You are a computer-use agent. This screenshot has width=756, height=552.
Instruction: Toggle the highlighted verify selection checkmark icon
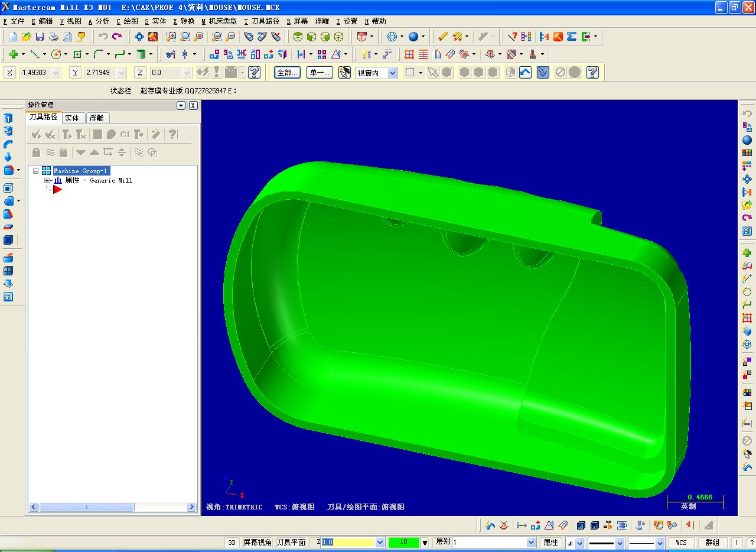pyautogui.click(x=543, y=73)
